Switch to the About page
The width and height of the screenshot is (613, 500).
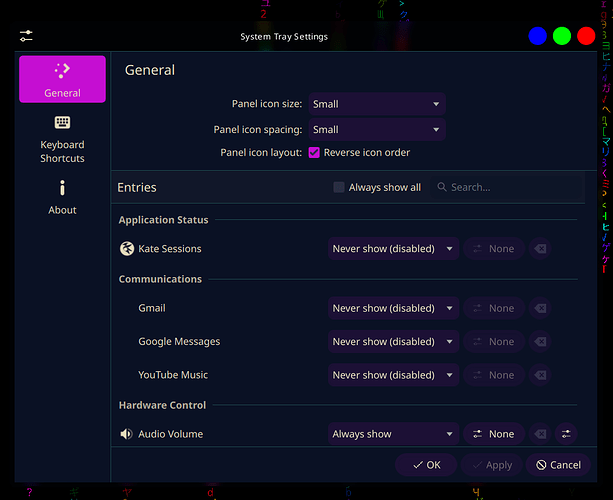(x=62, y=197)
